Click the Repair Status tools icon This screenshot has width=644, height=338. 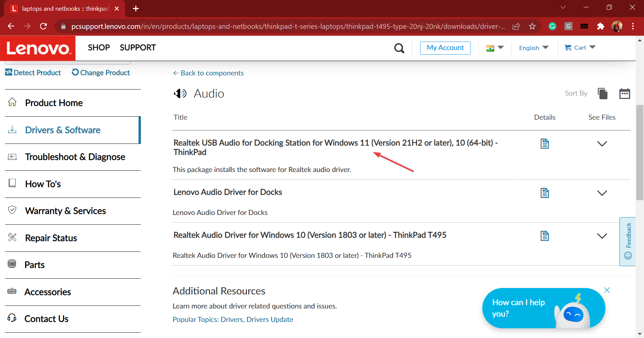pyautogui.click(x=12, y=237)
